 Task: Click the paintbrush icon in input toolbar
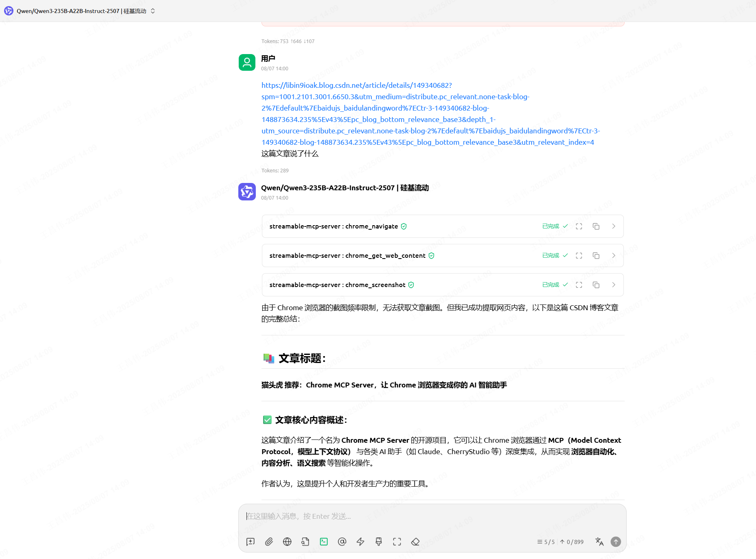(379, 542)
